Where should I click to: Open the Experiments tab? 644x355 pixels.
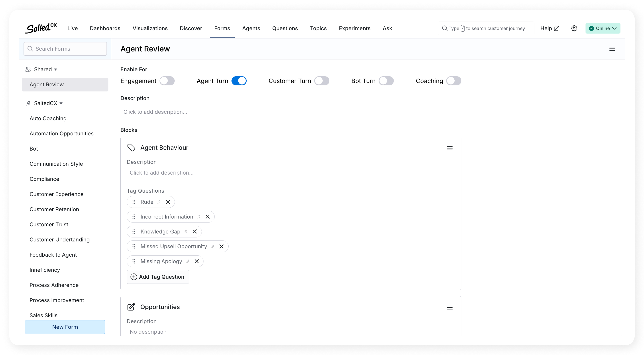(354, 28)
